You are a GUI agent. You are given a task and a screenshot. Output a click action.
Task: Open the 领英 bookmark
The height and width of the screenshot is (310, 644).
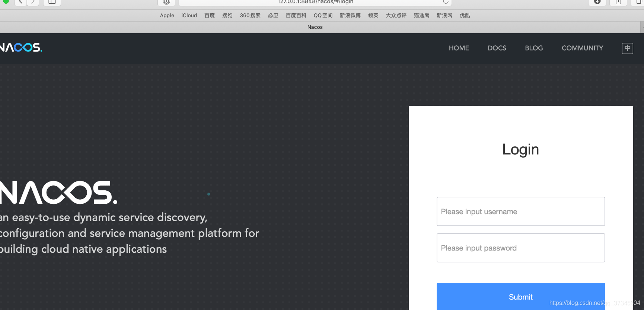point(373,15)
